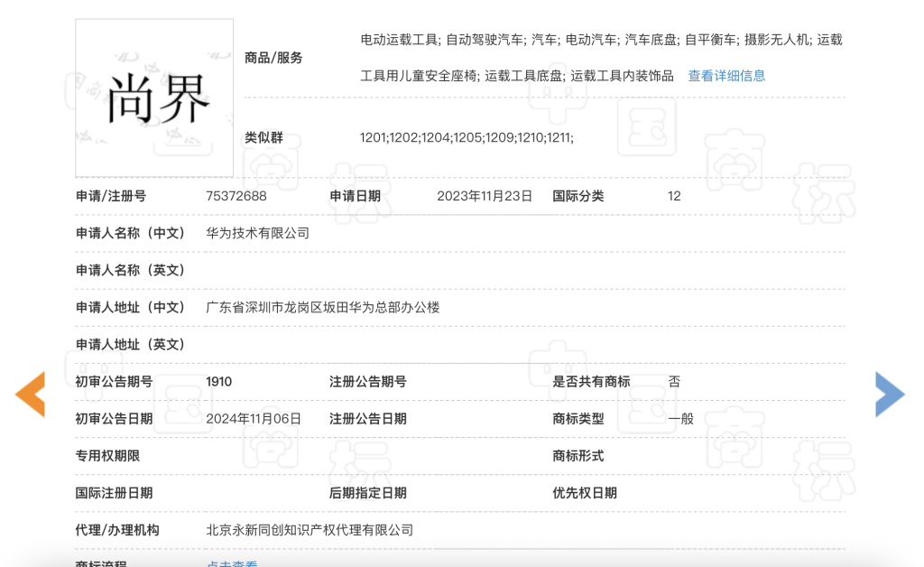
Task: Click the preliminary announcement issue number 1910
Action: pos(219,382)
